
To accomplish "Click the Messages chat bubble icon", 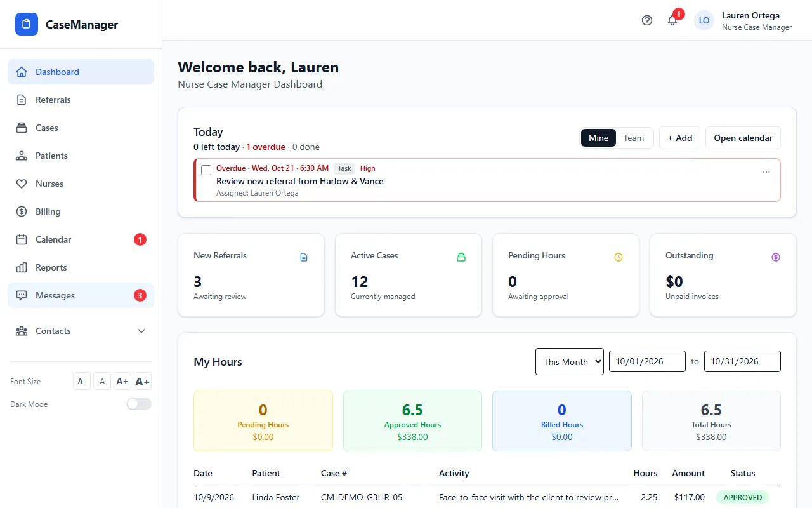I will (x=22, y=295).
